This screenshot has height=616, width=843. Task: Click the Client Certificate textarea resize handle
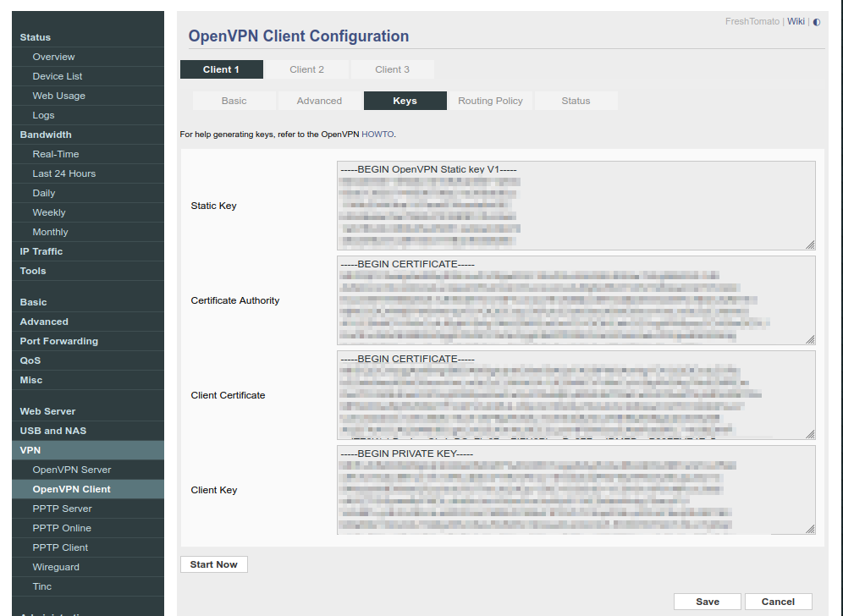pos(810,434)
